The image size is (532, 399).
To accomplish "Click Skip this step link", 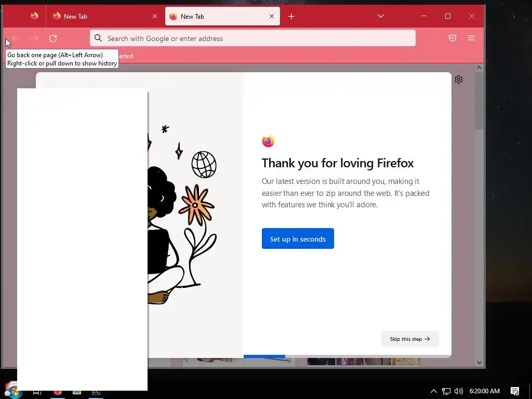I will pyautogui.click(x=410, y=339).
